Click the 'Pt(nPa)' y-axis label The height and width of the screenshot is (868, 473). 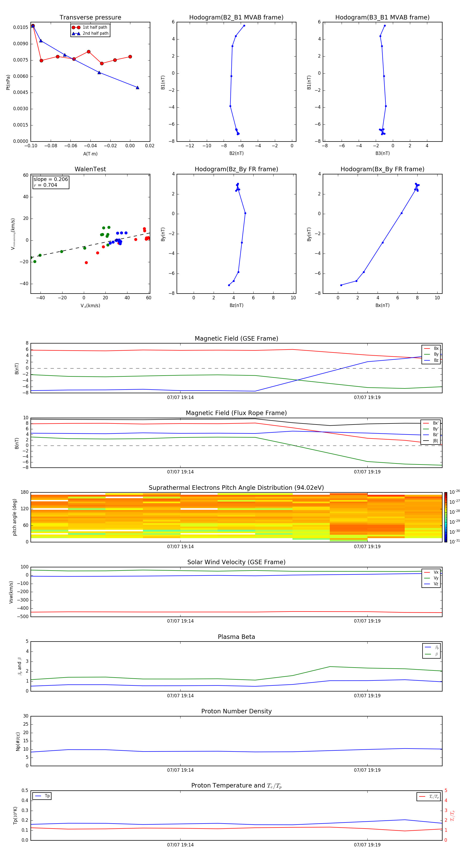click(x=8, y=82)
